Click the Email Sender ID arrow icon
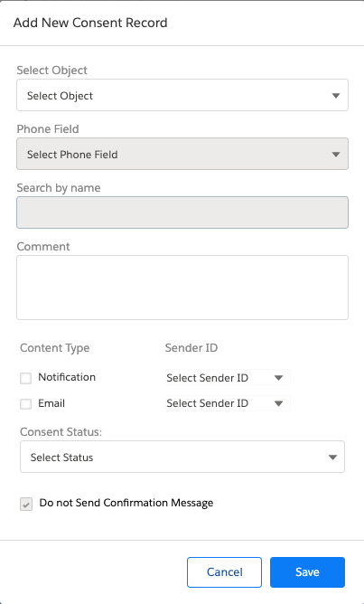This screenshot has height=604, width=364. [278, 403]
